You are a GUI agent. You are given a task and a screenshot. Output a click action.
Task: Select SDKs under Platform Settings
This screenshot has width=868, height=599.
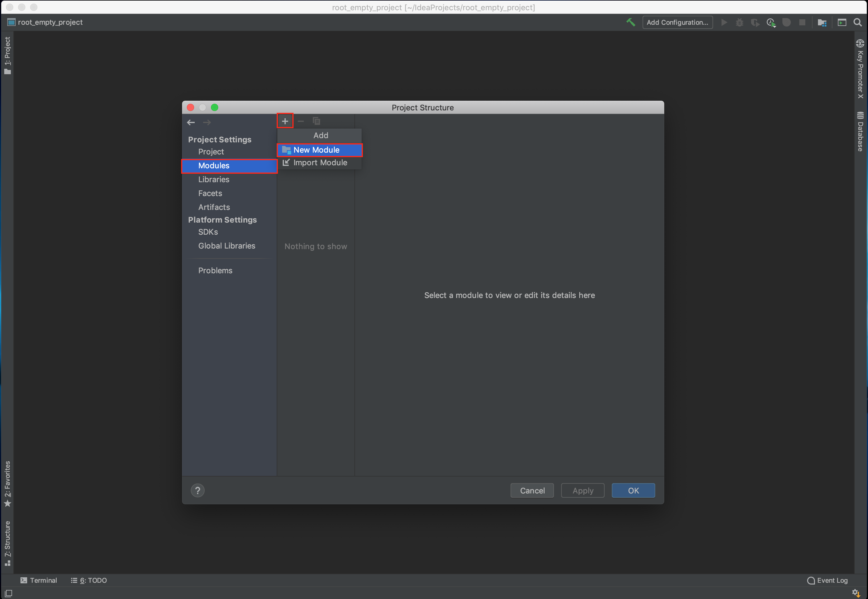click(x=229, y=232)
